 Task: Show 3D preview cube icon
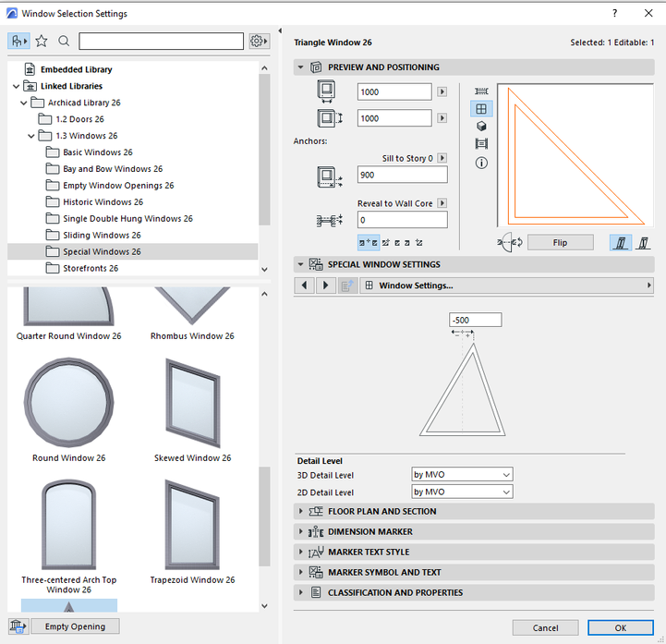(x=481, y=127)
